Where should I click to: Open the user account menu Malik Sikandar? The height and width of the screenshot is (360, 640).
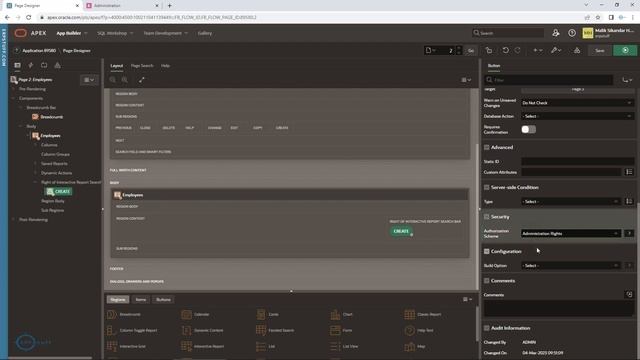609,33
